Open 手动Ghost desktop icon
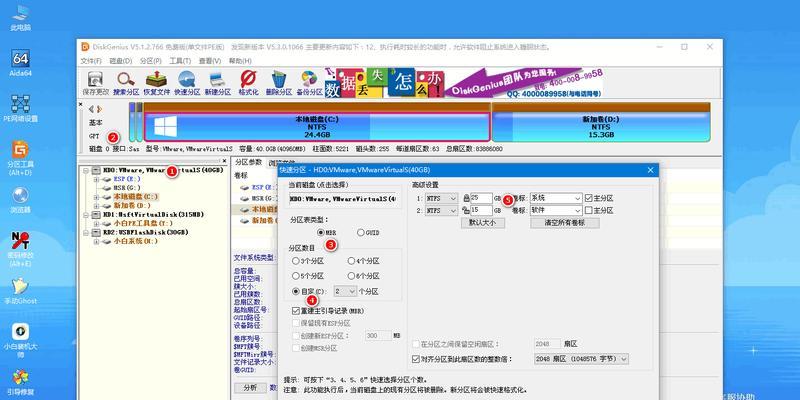 (x=20, y=291)
